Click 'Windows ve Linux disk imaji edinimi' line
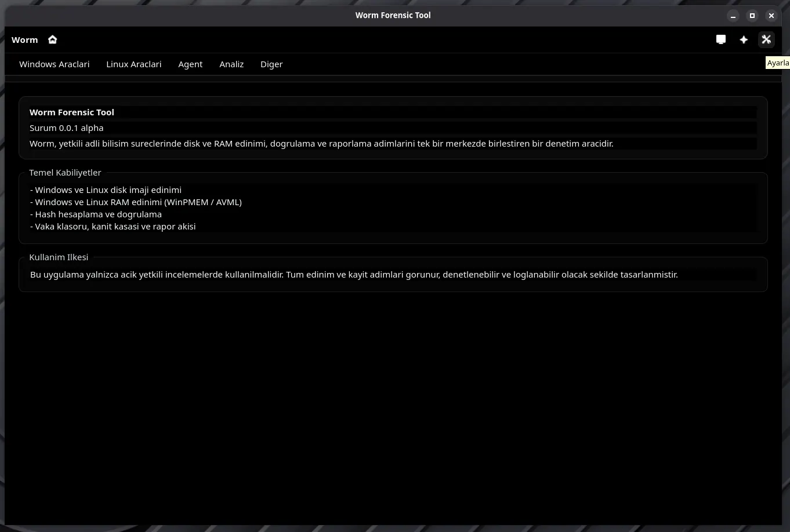The width and height of the screenshot is (790, 532). (x=106, y=190)
